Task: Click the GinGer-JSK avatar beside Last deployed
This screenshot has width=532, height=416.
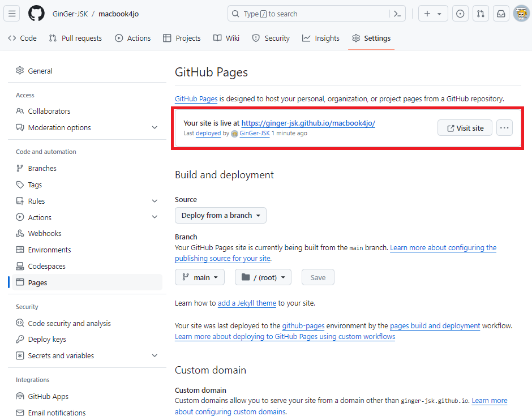Action: pyautogui.click(x=234, y=134)
